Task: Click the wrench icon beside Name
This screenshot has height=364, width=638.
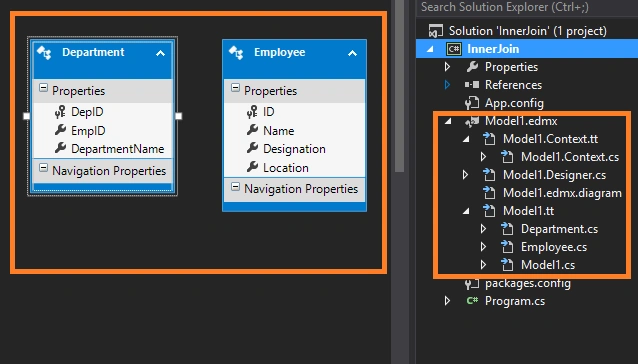Action: (252, 130)
